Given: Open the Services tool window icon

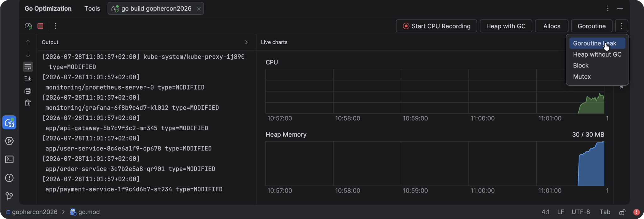Looking at the screenshot, I should coord(9,141).
